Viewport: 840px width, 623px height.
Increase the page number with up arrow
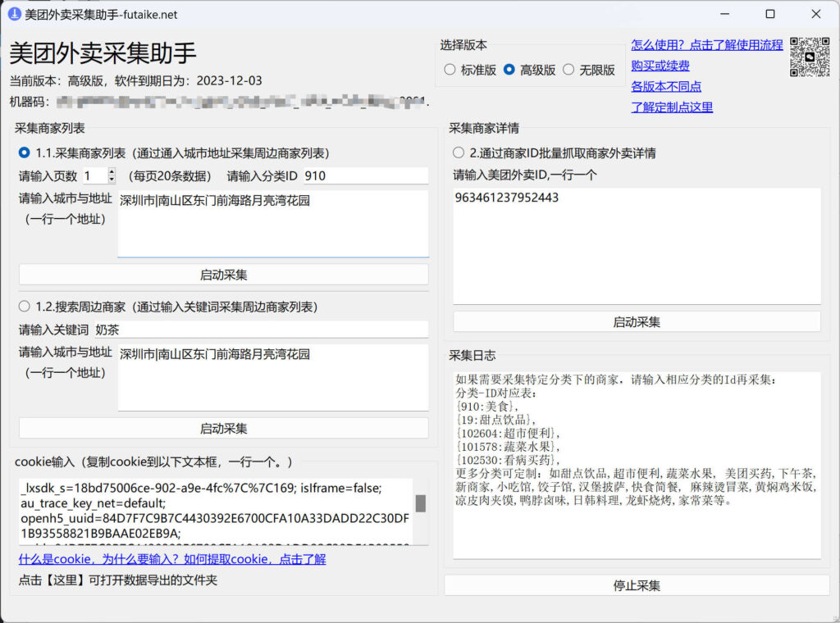click(112, 172)
